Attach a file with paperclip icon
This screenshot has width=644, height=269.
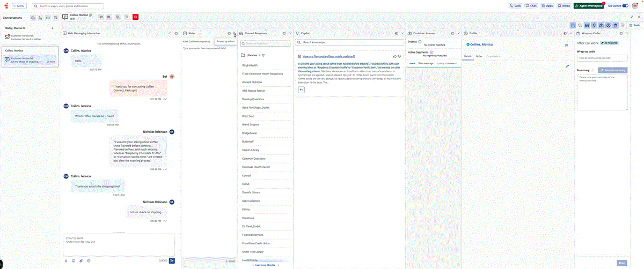(81, 261)
